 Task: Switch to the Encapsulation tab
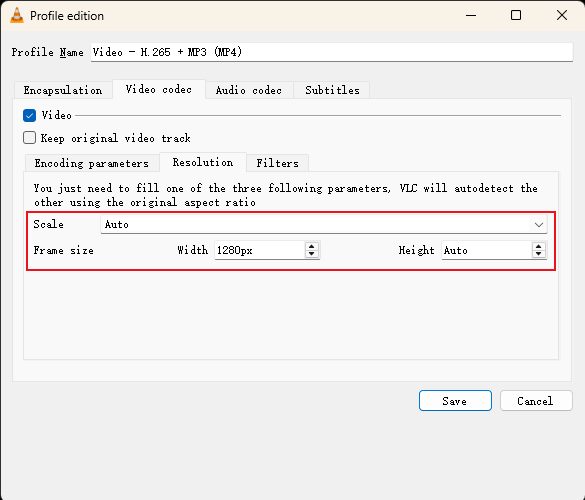[63, 90]
